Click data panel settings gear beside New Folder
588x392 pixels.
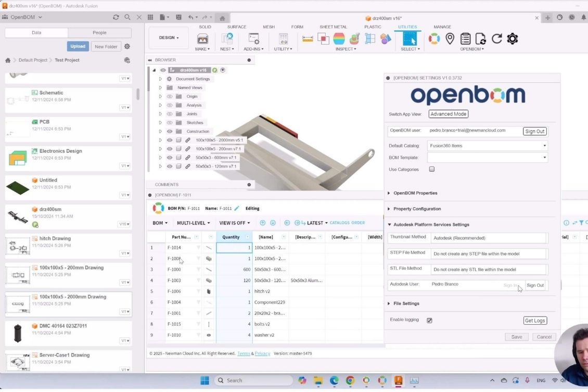[127, 46]
